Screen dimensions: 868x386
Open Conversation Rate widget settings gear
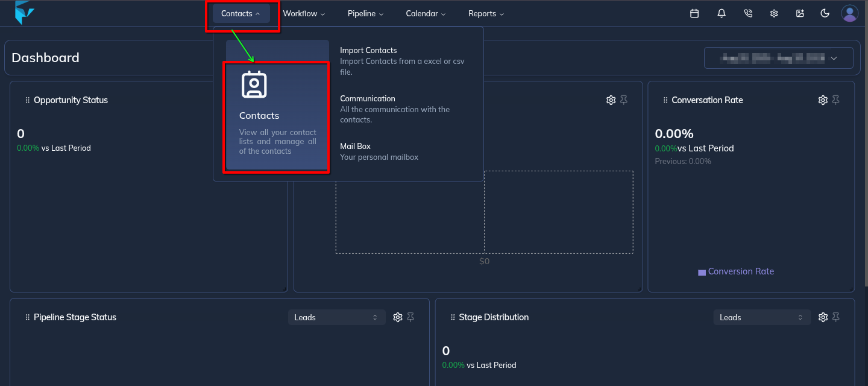pyautogui.click(x=823, y=100)
